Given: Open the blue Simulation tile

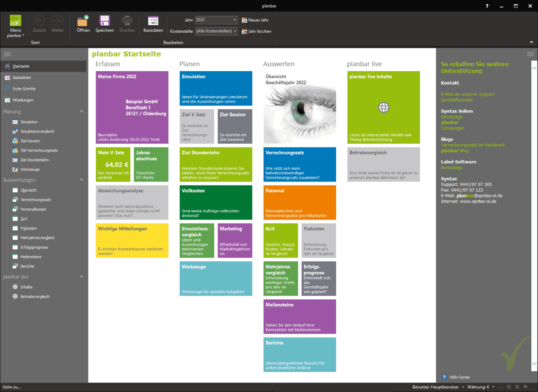Looking at the screenshot, I should (x=216, y=88).
